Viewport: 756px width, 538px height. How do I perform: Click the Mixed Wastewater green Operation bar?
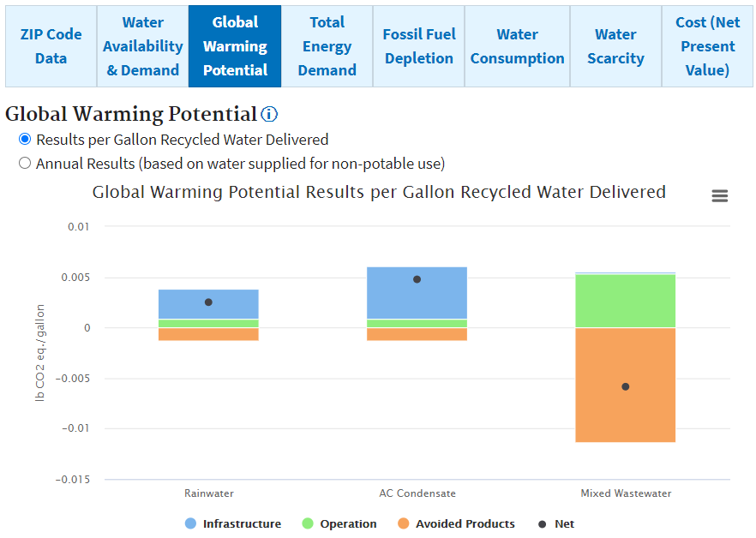tap(626, 301)
